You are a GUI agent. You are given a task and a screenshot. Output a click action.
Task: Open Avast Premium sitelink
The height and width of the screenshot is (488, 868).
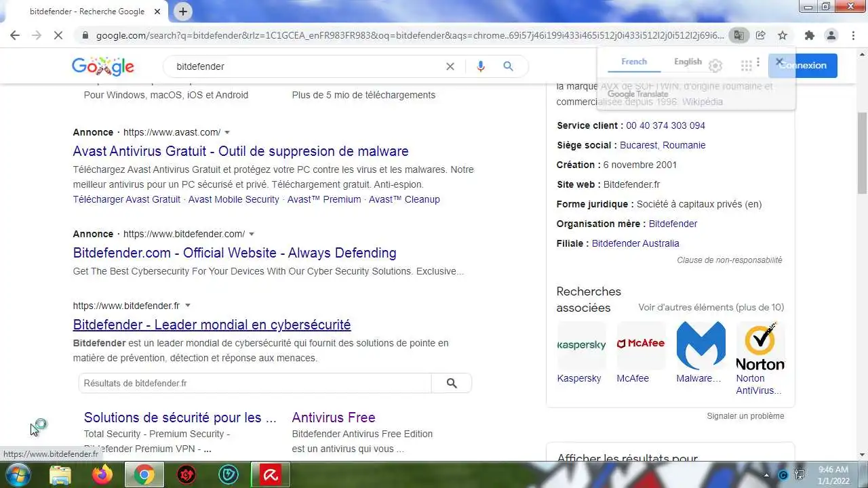pyautogui.click(x=324, y=199)
